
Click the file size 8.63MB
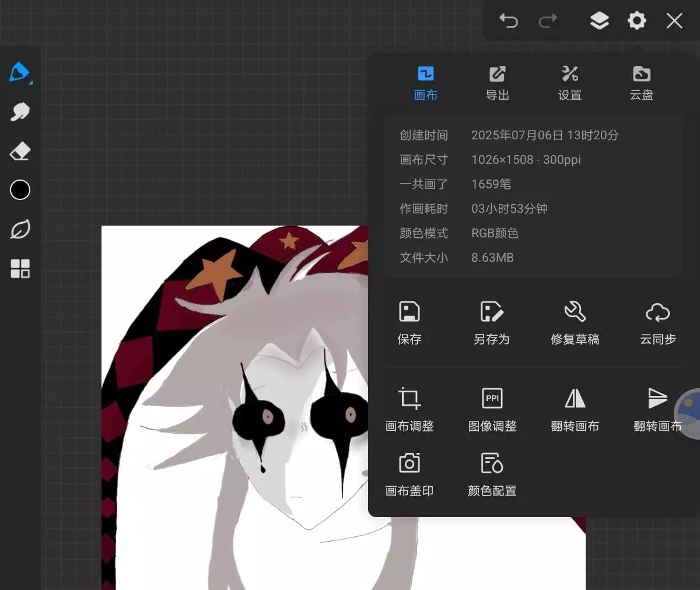pos(492,258)
